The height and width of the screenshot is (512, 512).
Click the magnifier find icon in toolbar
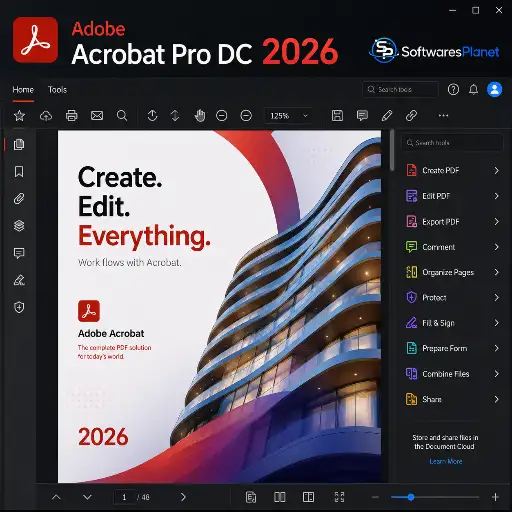click(x=122, y=116)
